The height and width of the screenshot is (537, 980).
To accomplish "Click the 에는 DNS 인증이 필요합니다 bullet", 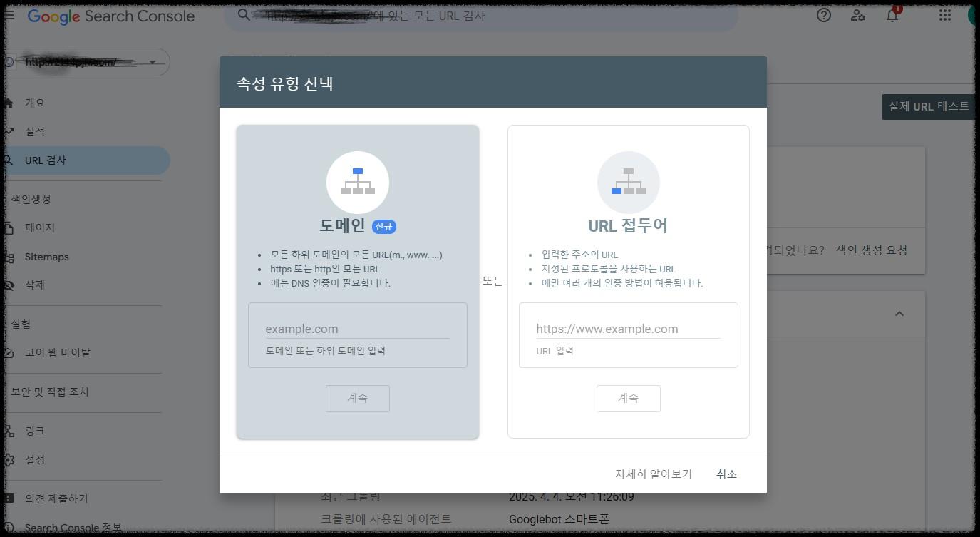I will [330, 283].
